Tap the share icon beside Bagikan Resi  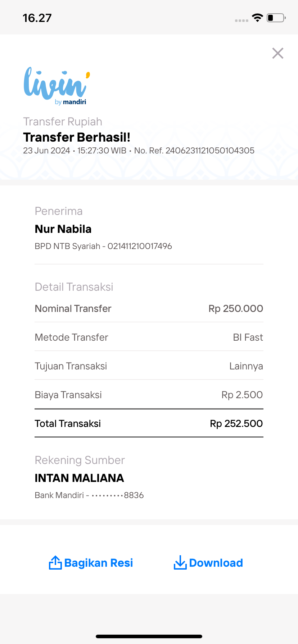coord(55,563)
